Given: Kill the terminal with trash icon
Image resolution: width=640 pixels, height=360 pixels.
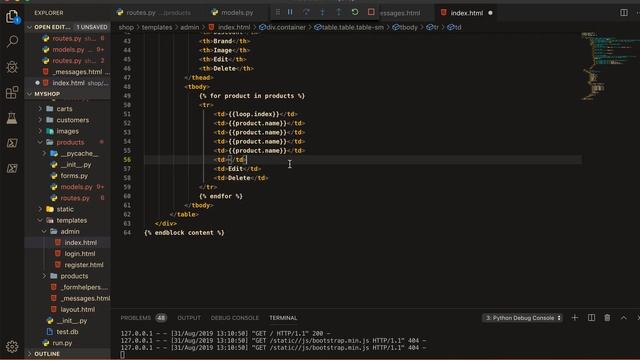Looking at the screenshot, I should click(x=607, y=318).
